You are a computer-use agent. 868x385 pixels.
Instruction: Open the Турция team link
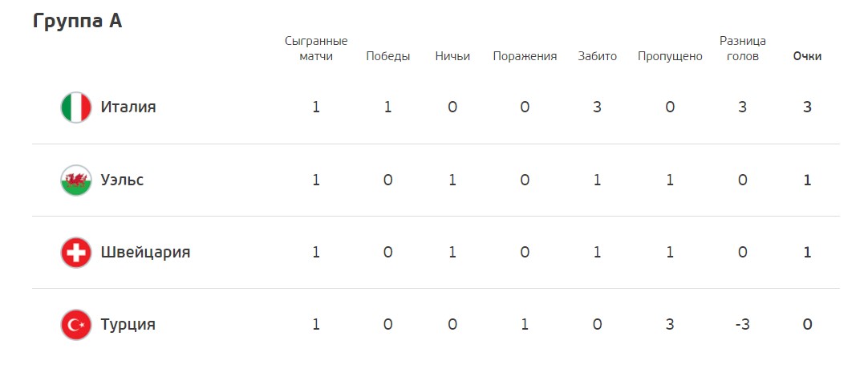(128, 324)
